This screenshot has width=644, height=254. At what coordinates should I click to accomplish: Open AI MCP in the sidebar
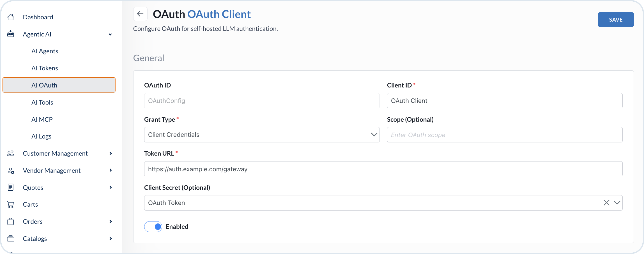[x=42, y=119]
